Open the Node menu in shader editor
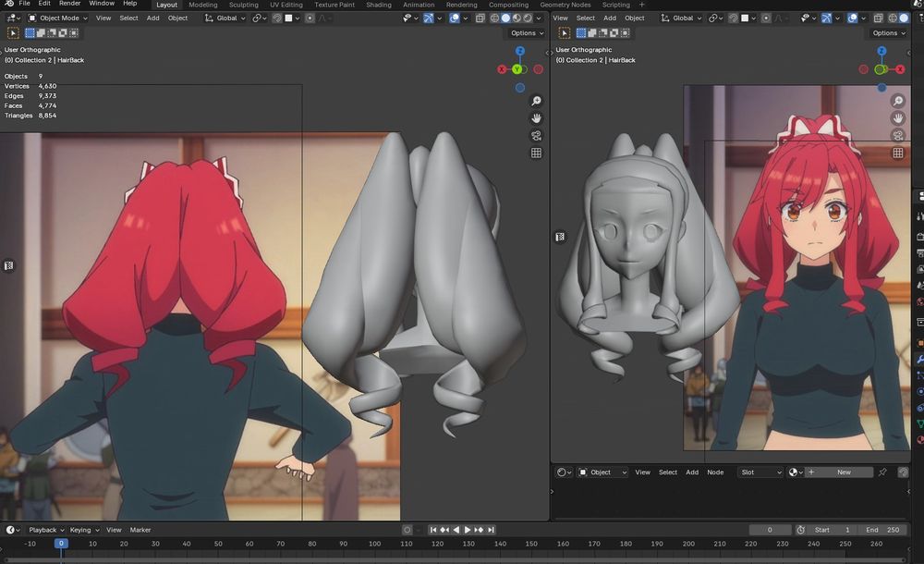 [715, 472]
